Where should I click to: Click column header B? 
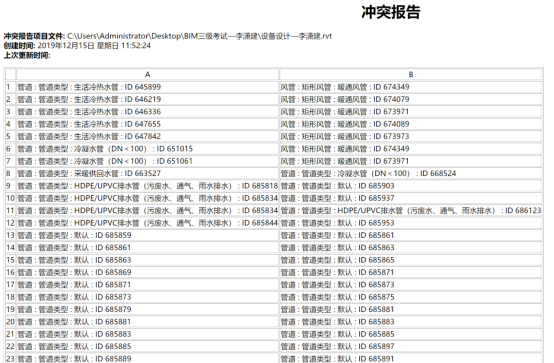(x=411, y=75)
